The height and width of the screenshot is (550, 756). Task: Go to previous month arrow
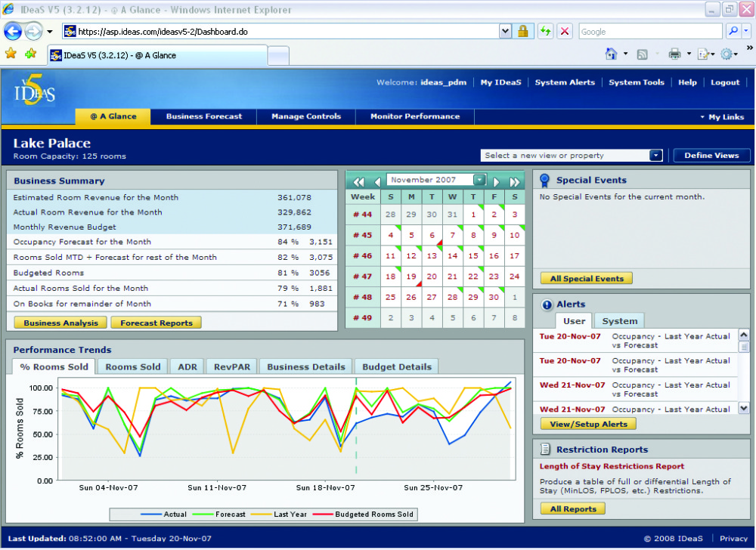coord(377,181)
